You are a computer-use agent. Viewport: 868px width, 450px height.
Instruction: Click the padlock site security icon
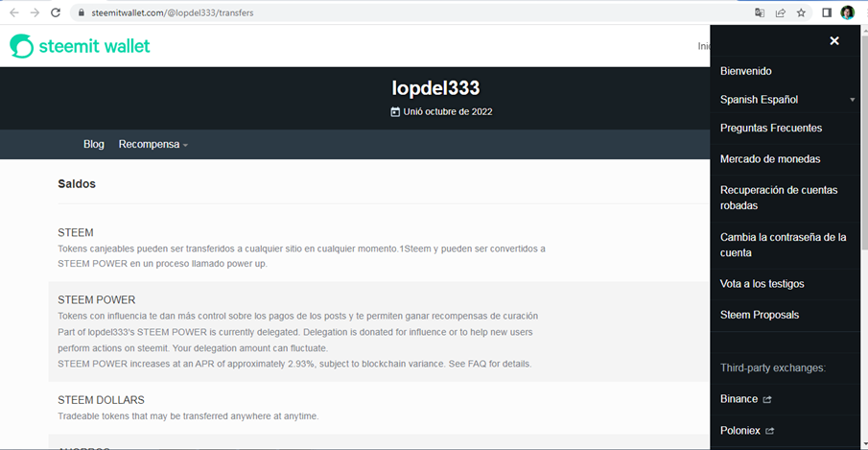pos(82,12)
